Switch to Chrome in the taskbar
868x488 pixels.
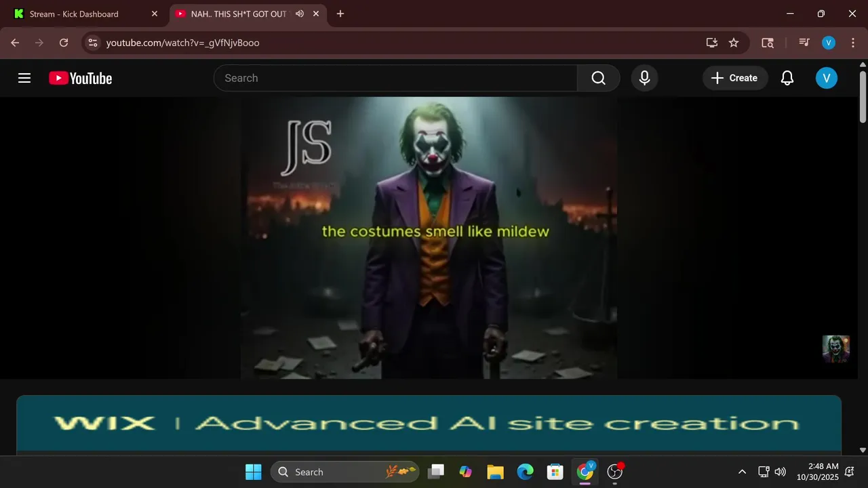[x=585, y=472]
